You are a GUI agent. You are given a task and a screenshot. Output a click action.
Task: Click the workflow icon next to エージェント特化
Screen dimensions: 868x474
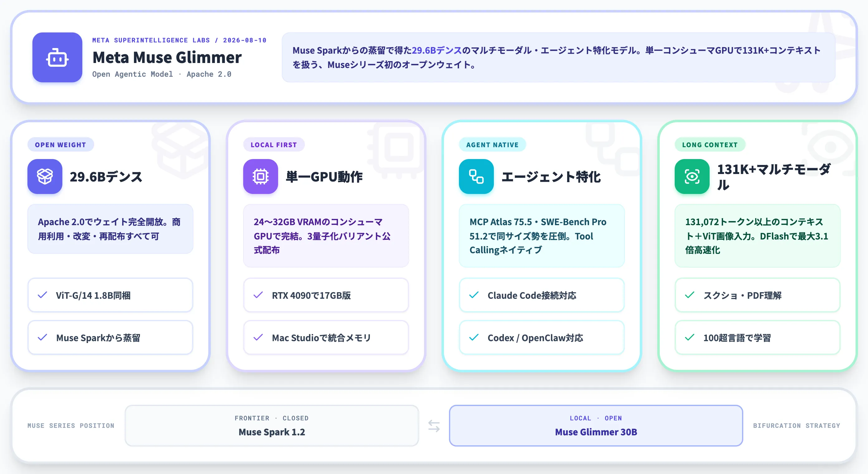click(x=476, y=176)
